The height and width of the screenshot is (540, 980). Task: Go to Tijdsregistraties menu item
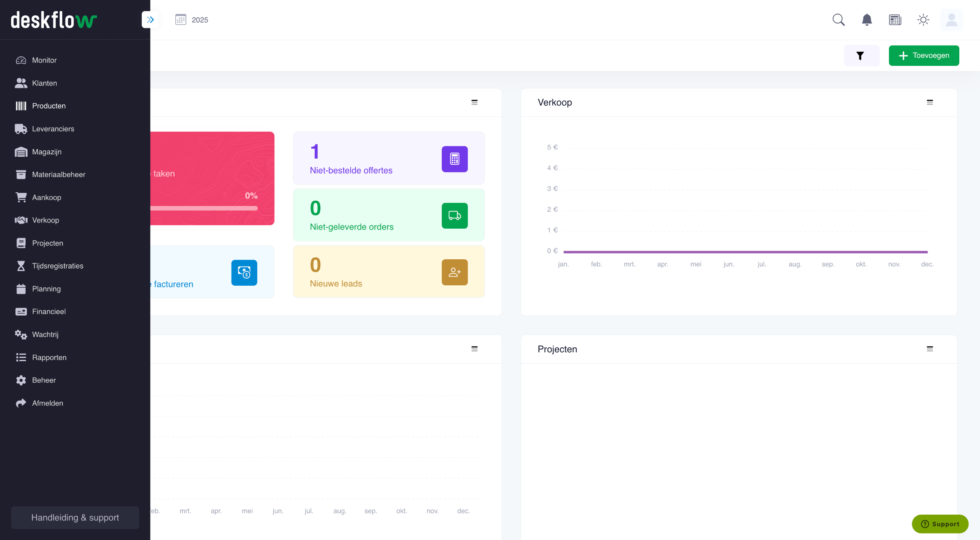point(57,266)
